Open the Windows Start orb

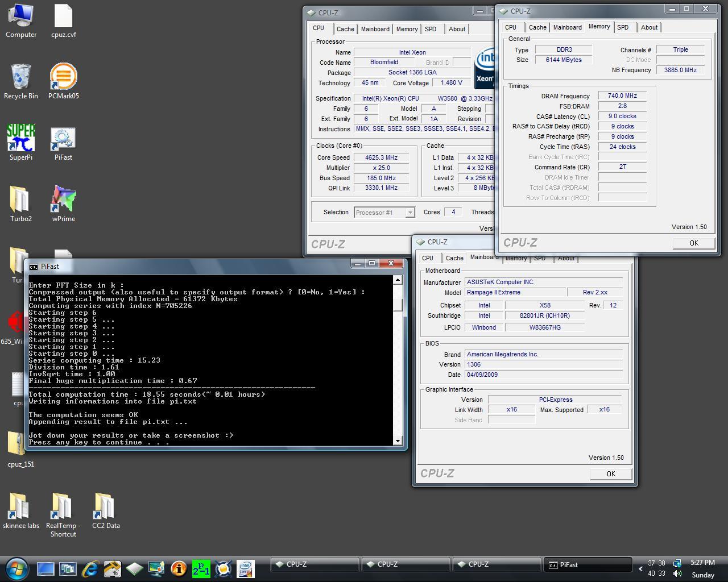(x=16, y=568)
